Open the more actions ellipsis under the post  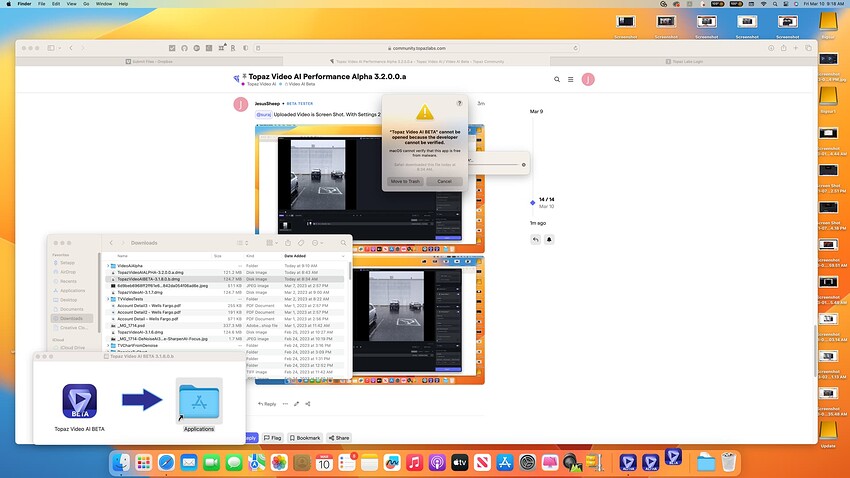[285, 404]
